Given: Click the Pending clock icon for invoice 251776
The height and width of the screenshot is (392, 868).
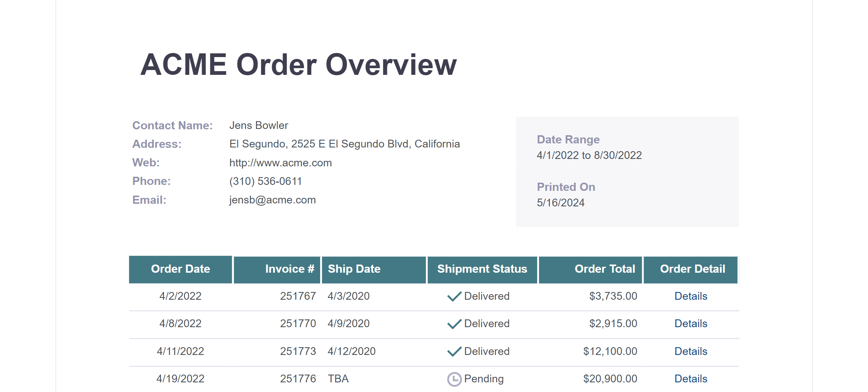Looking at the screenshot, I should tap(454, 379).
